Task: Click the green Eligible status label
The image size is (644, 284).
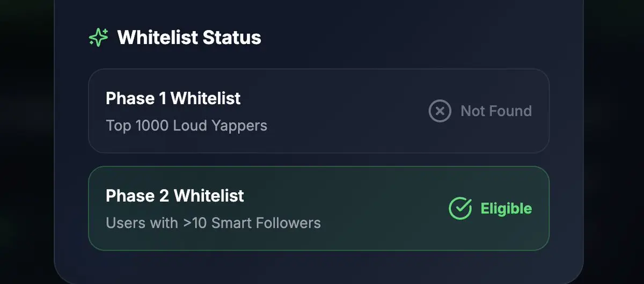Action: [x=506, y=208]
